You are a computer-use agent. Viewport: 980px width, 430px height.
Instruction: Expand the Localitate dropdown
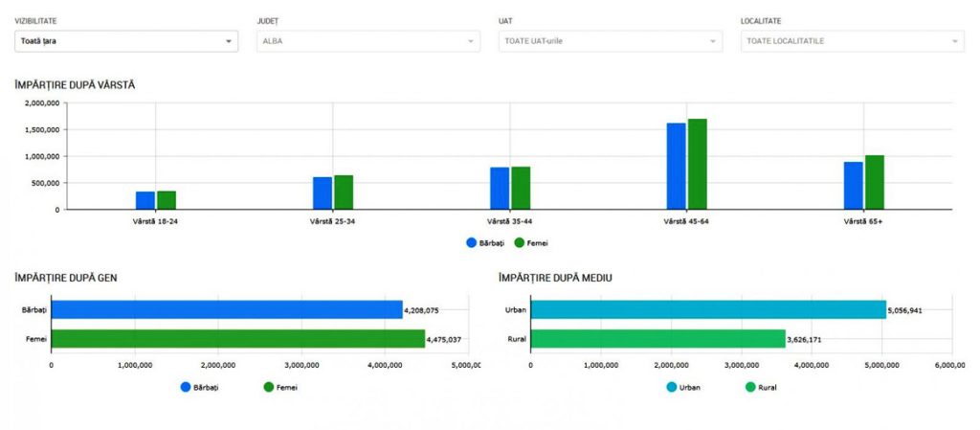(x=852, y=41)
